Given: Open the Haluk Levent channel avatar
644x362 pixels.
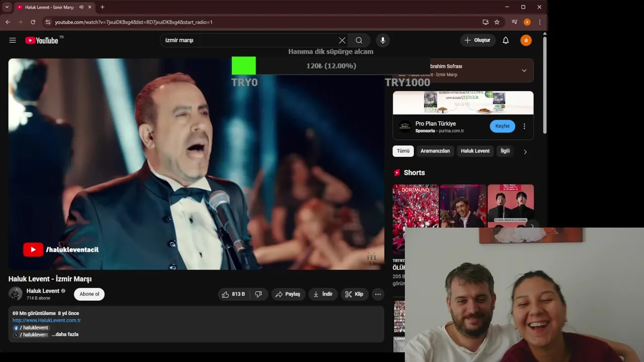Looking at the screenshot, I should [16, 294].
